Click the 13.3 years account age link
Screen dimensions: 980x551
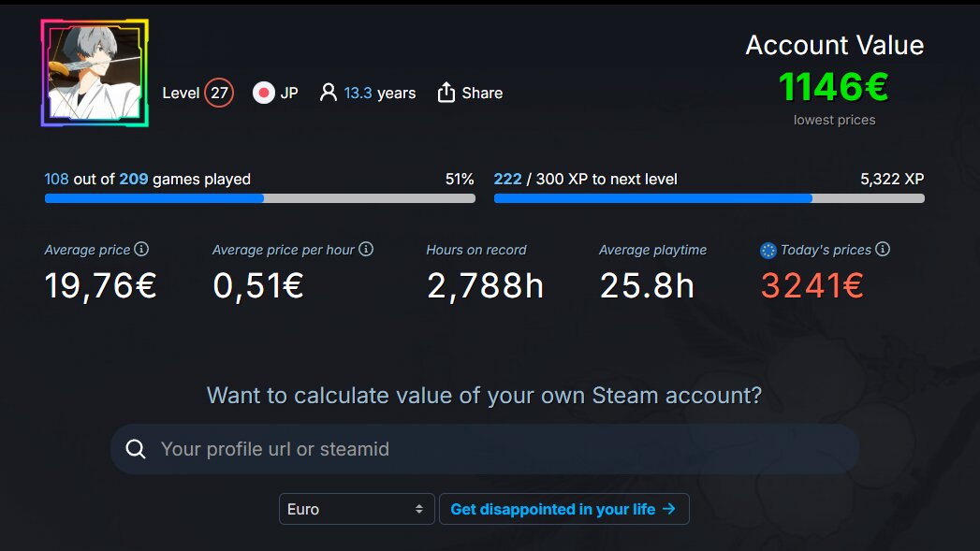coord(379,94)
